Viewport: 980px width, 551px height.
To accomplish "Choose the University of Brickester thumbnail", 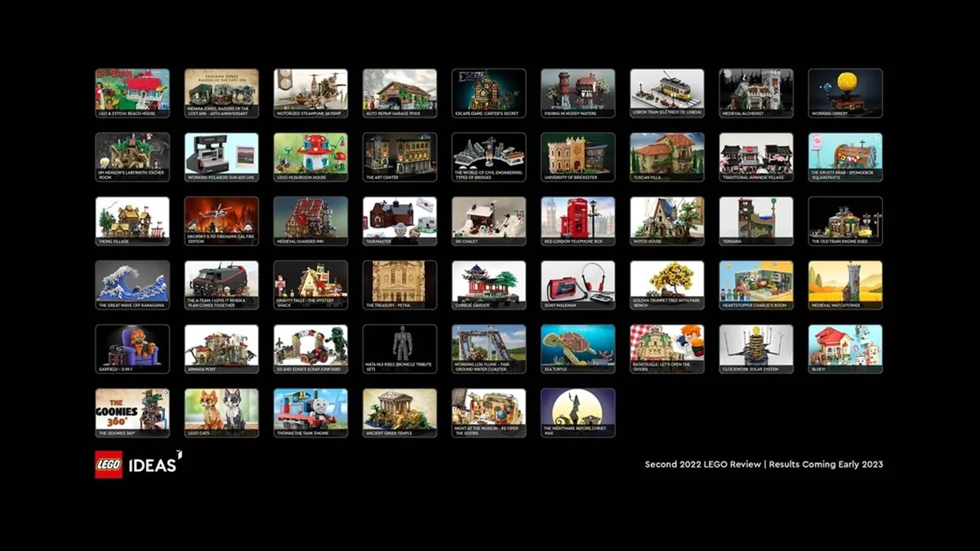I will coord(578,158).
